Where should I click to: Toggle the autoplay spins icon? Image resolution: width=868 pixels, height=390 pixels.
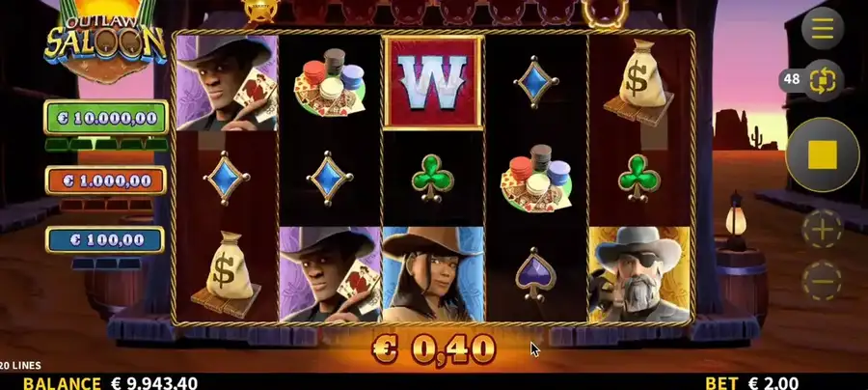823,80
